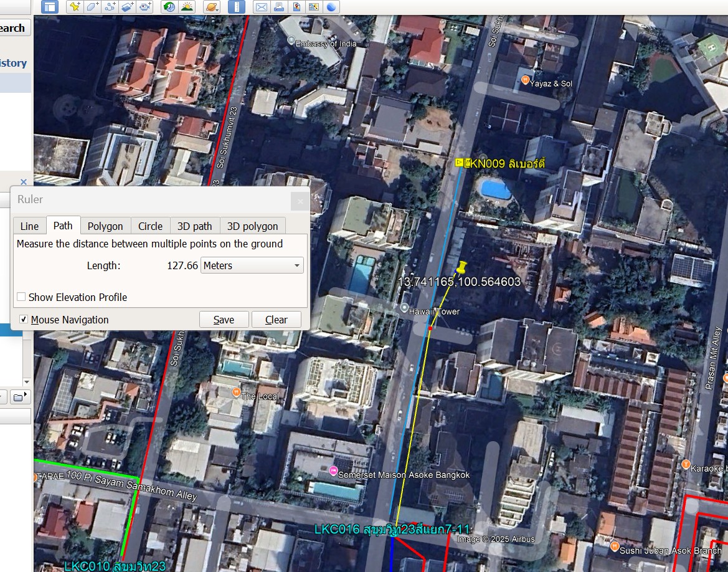The height and width of the screenshot is (572, 728).
Task: Open the Meters unit dropdown
Action: pos(252,265)
